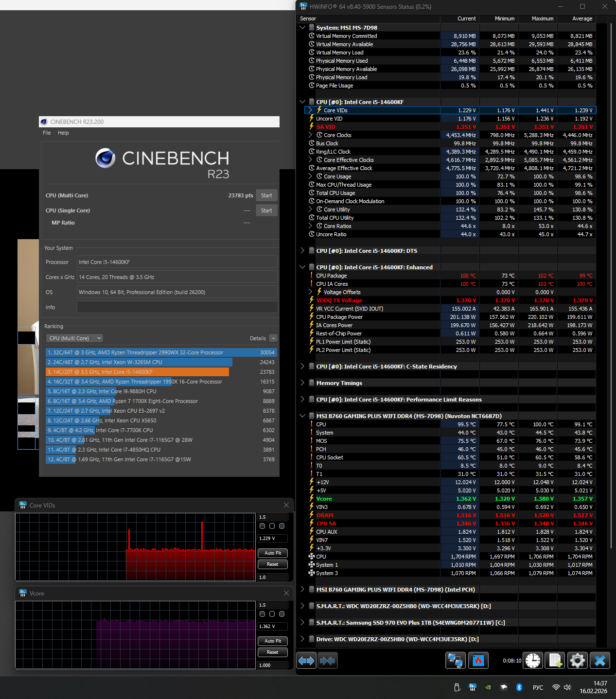
Task: Click the HWiNFO icon in Vcore graph title
Action: (23, 593)
